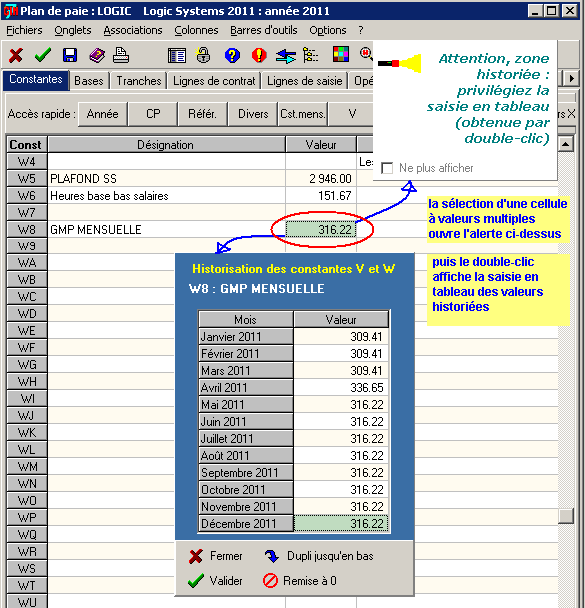Open the Colonnes menu
Image resolution: width=585 pixels, height=608 pixels.
(x=197, y=30)
